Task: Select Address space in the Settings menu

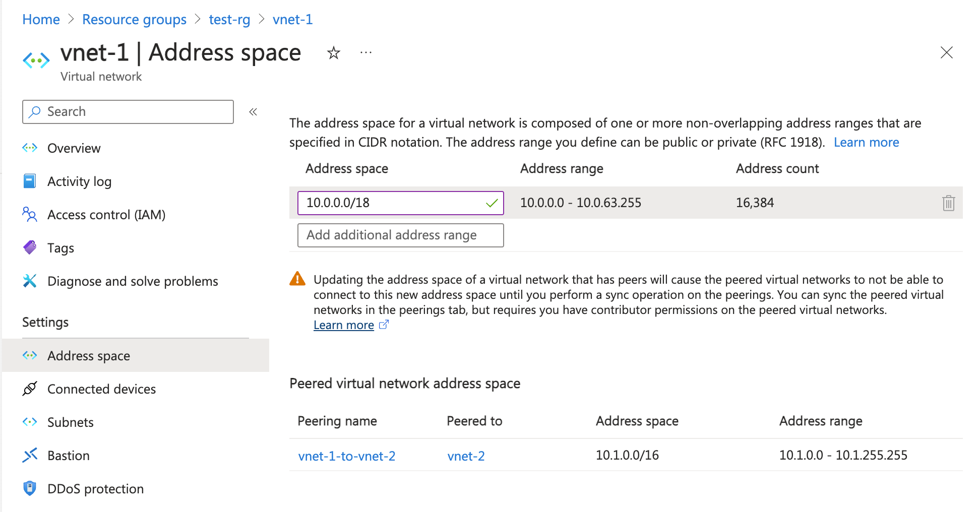Action: pos(88,355)
